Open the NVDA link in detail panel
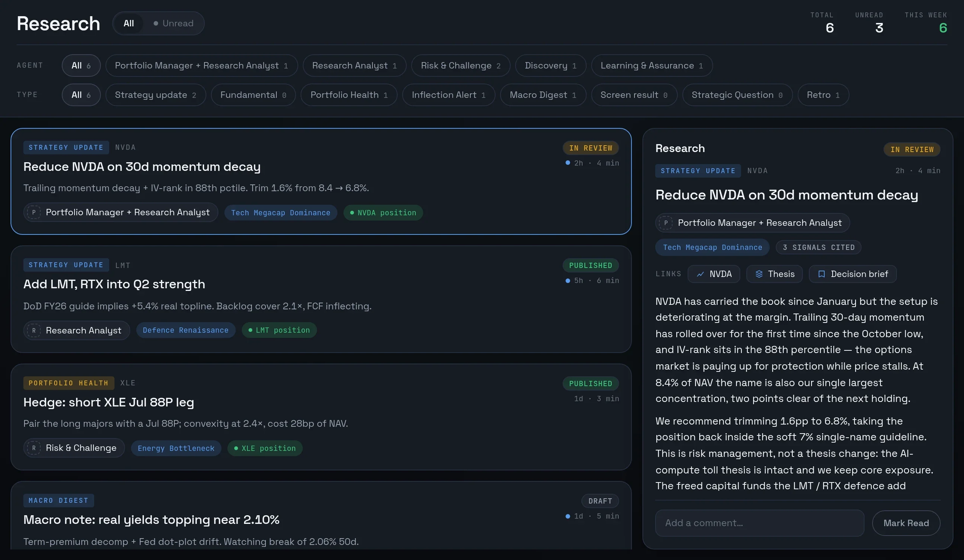This screenshot has width=964, height=560. coord(714,274)
